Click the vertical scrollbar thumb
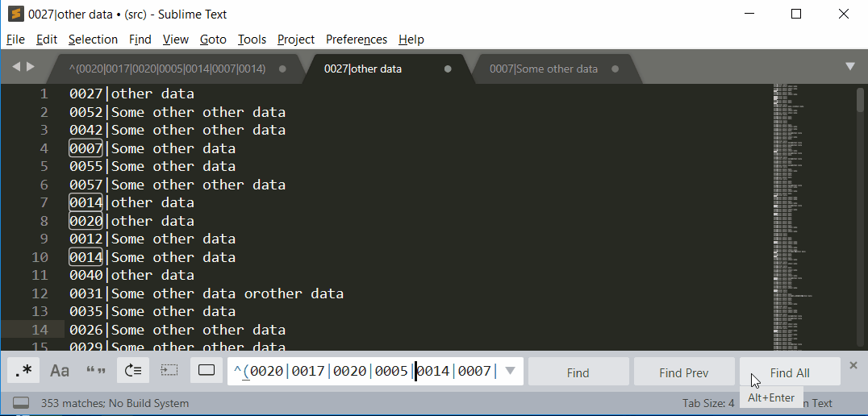 [860, 100]
